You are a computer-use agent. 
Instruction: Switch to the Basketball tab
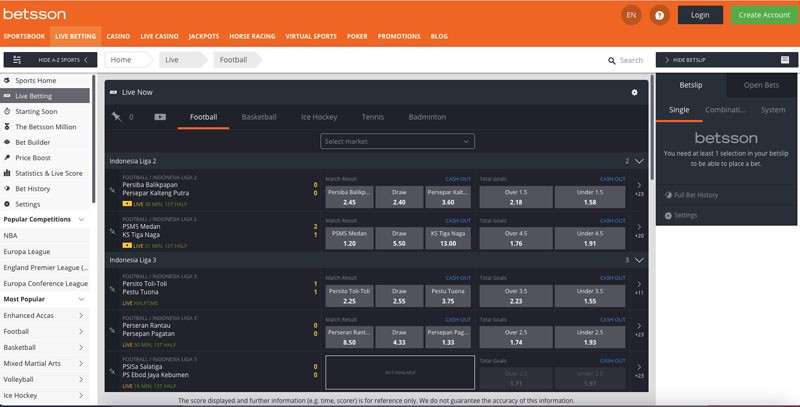pyautogui.click(x=259, y=117)
